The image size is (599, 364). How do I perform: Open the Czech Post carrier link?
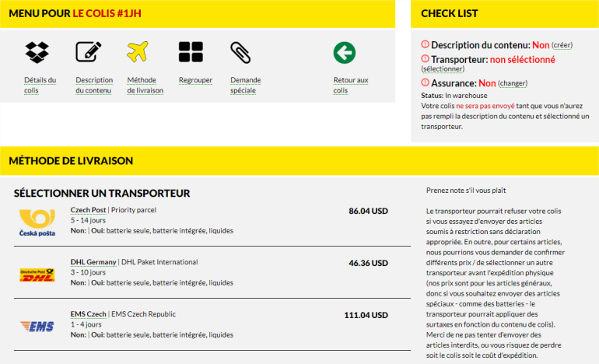pyautogui.click(x=88, y=210)
